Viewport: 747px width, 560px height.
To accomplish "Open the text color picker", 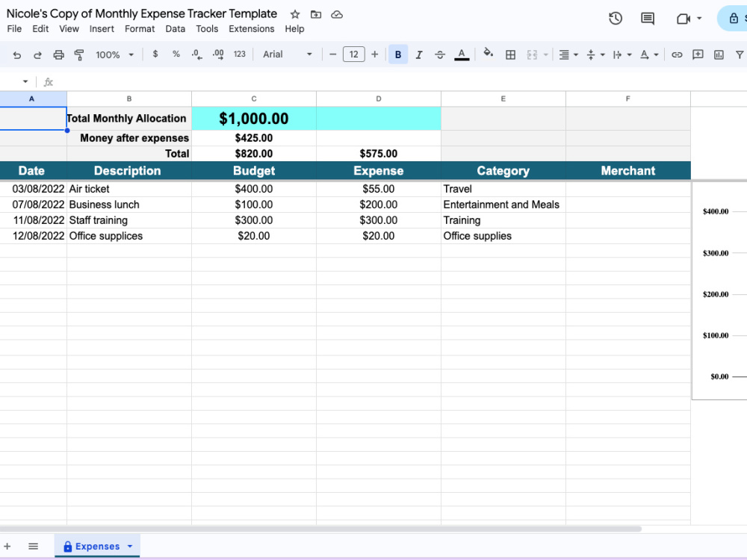I will (461, 55).
